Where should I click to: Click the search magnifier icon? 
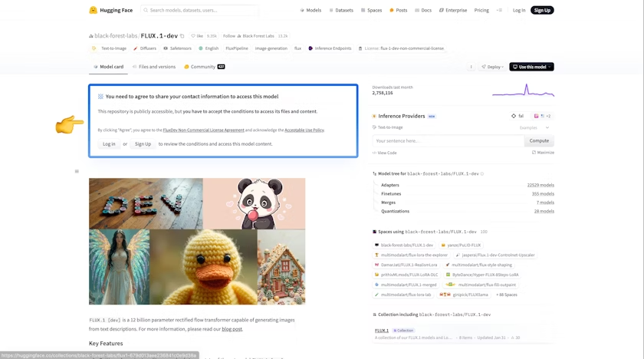pos(146,10)
